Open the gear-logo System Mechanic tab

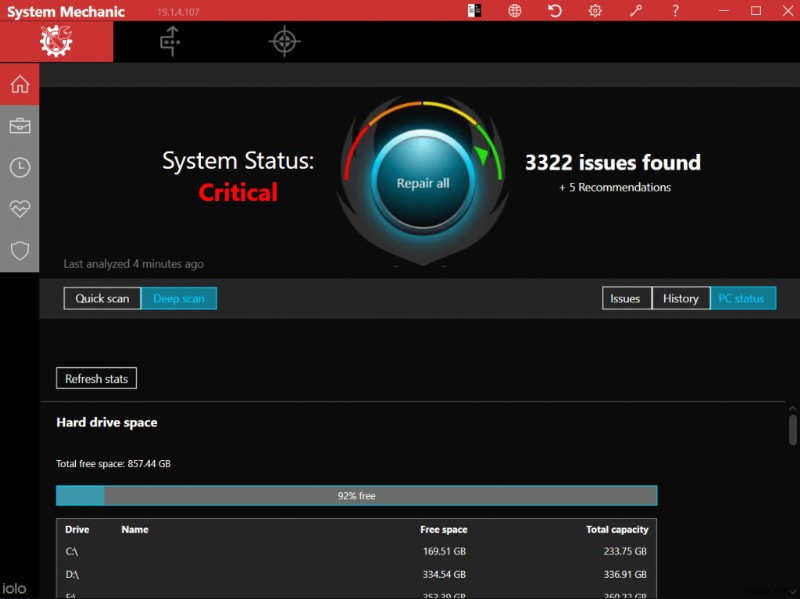[56, 42]
